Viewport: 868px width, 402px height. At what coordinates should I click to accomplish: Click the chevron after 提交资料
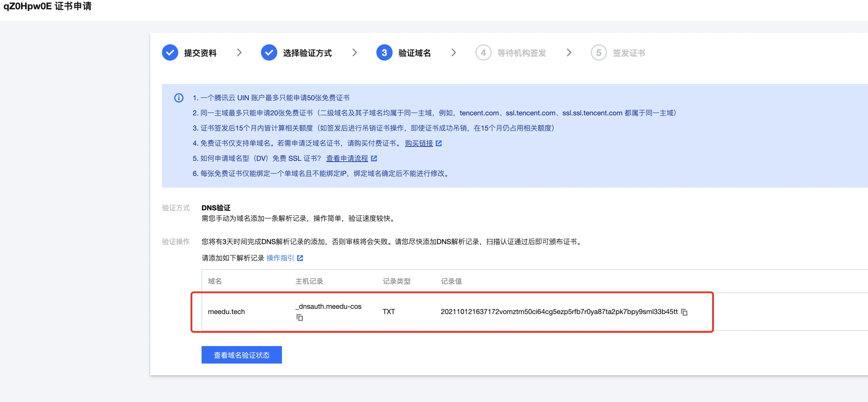point(239,52)
